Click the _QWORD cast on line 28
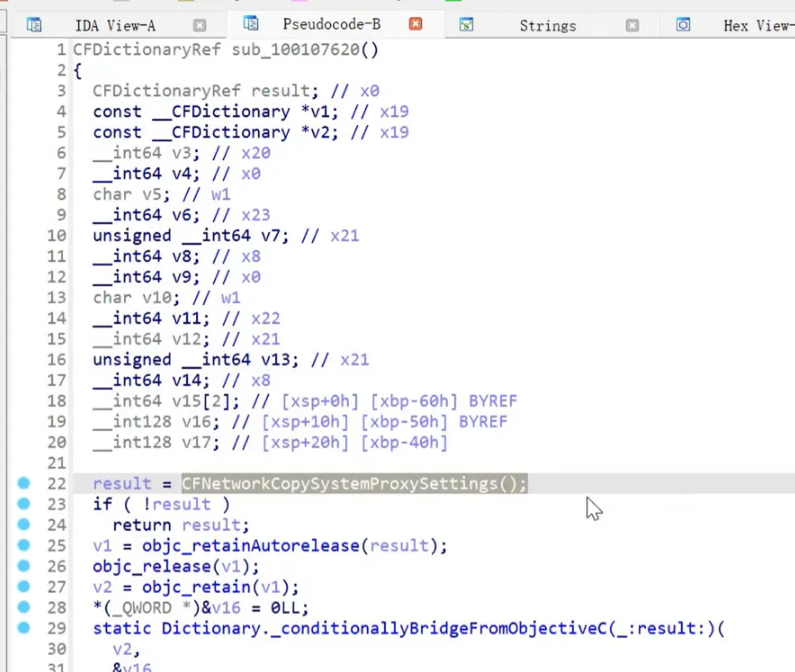The image size is (795, 672). click(143, 608)
